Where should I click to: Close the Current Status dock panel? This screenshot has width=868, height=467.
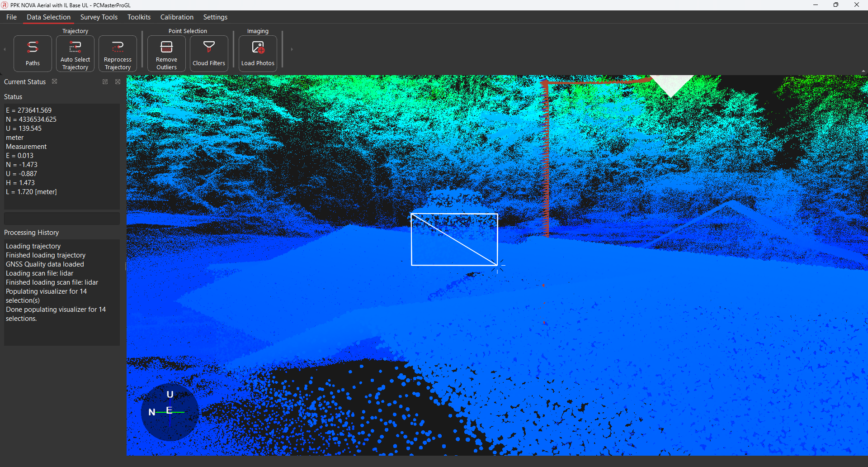(x=118, y=82)
